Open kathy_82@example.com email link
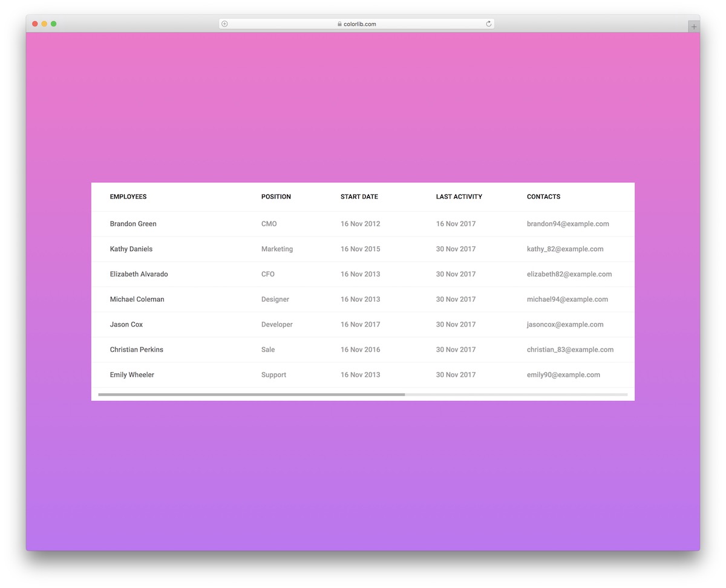 coord(566,249)
